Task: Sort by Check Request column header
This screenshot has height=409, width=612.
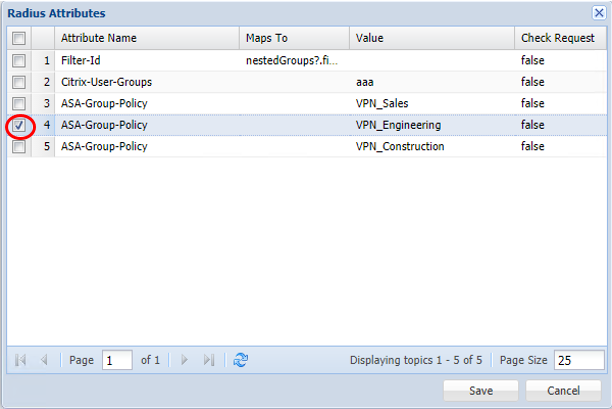Action: [x=558, y=38]
